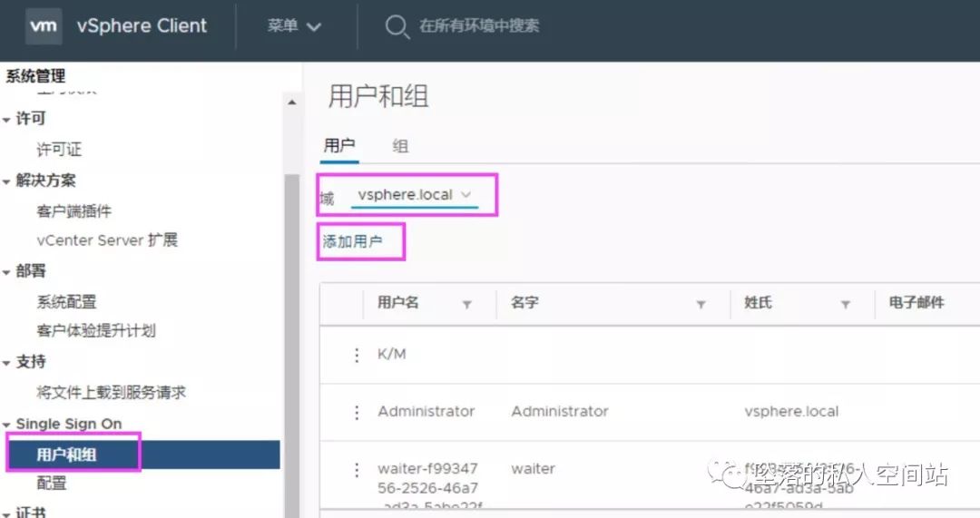Image resolution: width=980 pixels, height=518 pixels.
Task: Click the 姓氏 column header
Action: 758,303
